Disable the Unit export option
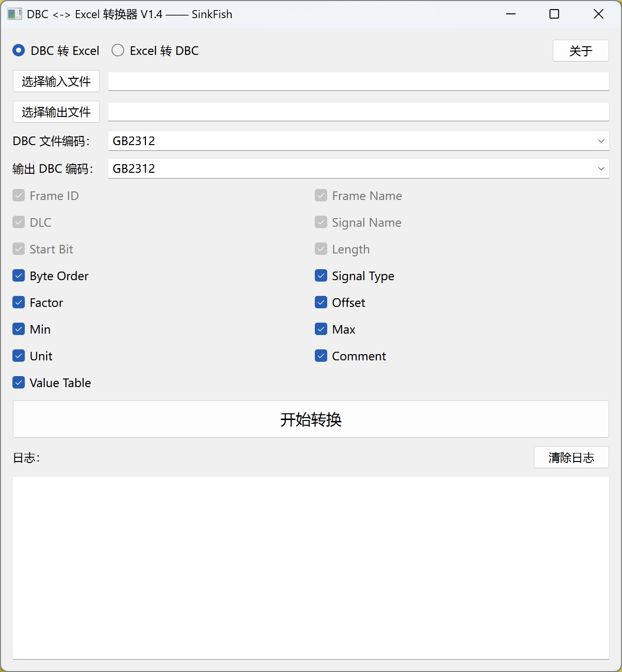The height and width of the screenshot is (672, 622). coord(18,356)
